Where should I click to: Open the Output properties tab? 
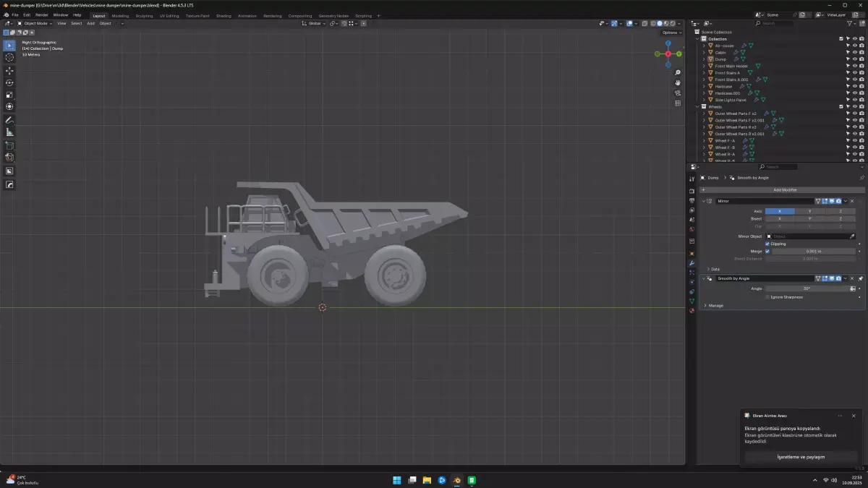tap(692, 200)
